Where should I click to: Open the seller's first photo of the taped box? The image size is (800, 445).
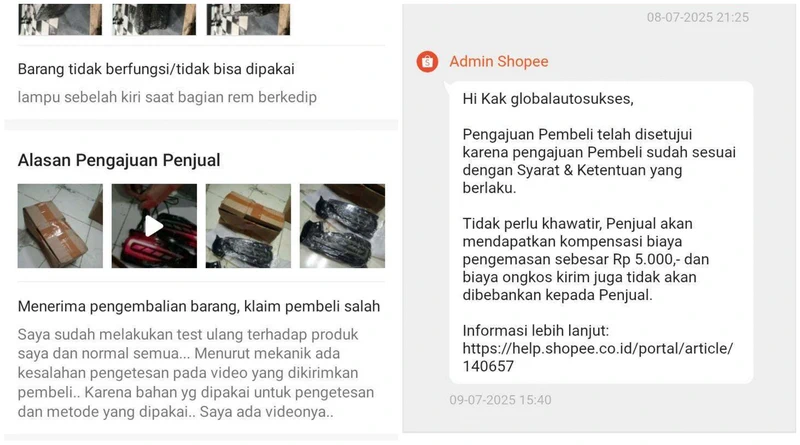point(60,226)
